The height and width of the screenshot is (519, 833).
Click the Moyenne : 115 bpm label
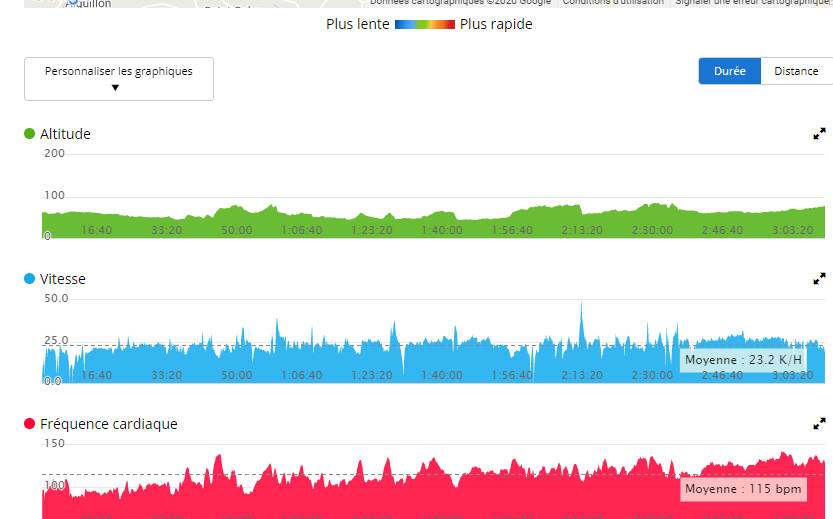pos(743,489)
